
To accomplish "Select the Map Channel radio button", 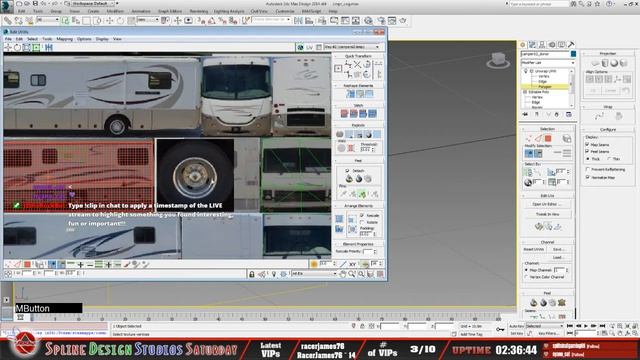I will pyautogui.click(x=526, y=270).
